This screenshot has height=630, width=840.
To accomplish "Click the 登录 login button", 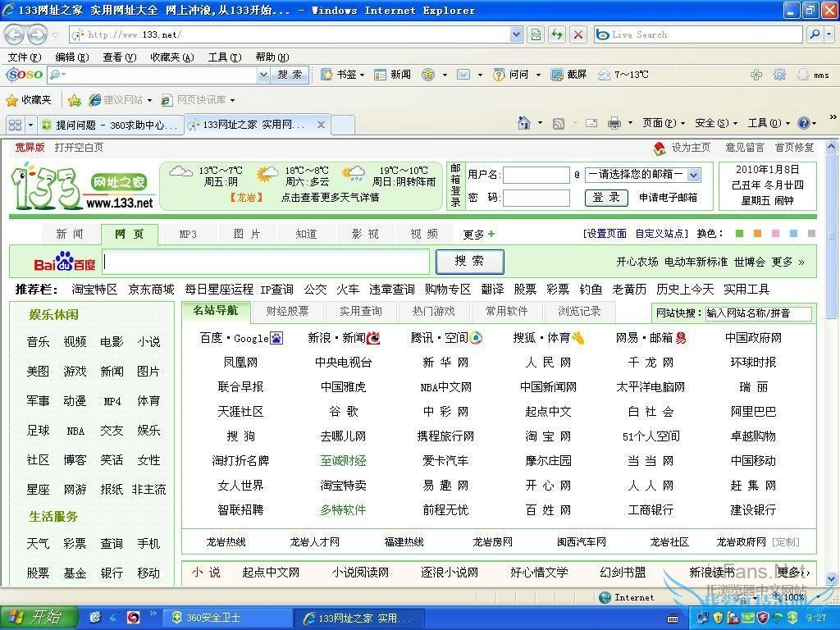I will pyautogui.click(x=605, y=197).
